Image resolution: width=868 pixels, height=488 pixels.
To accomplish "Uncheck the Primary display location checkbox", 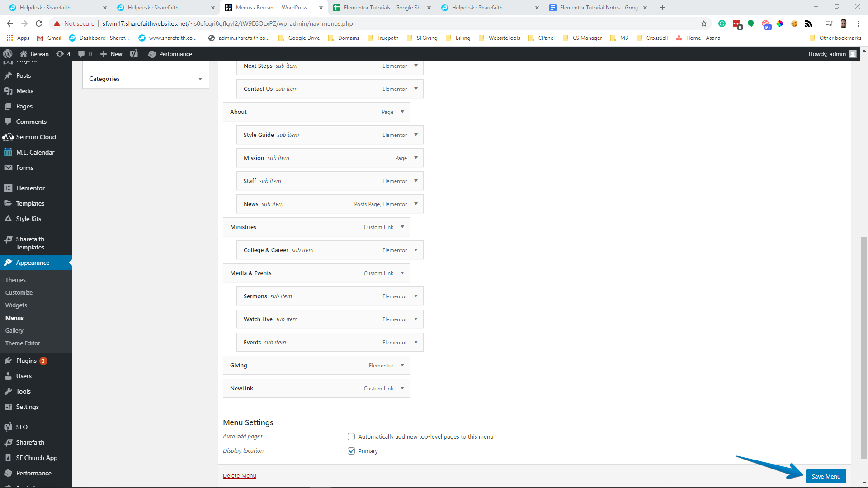I will click(351, 451).
